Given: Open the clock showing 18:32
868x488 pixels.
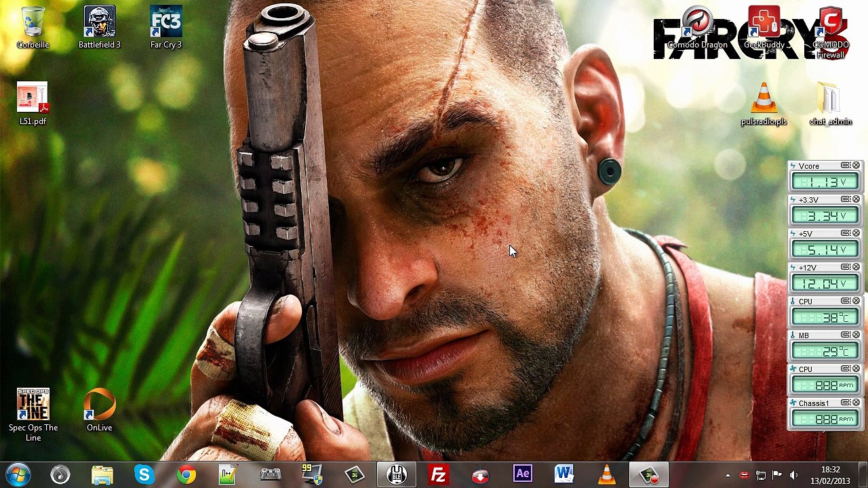Looking at the screenshot, I should click(x=831, y=470).
